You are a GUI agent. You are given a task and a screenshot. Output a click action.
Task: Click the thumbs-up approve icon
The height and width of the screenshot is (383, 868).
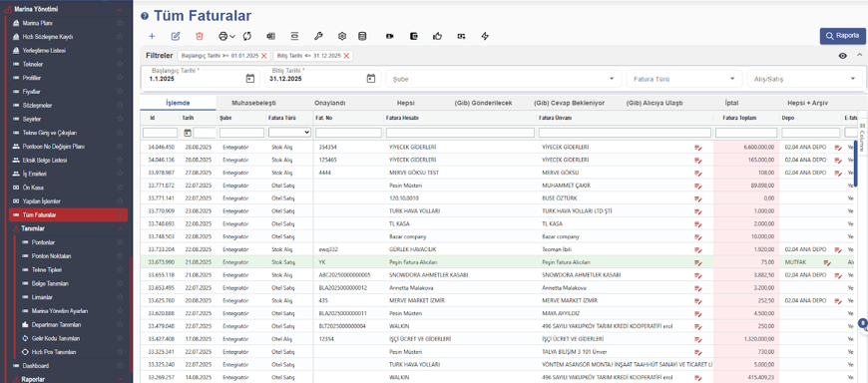[438, 36]
